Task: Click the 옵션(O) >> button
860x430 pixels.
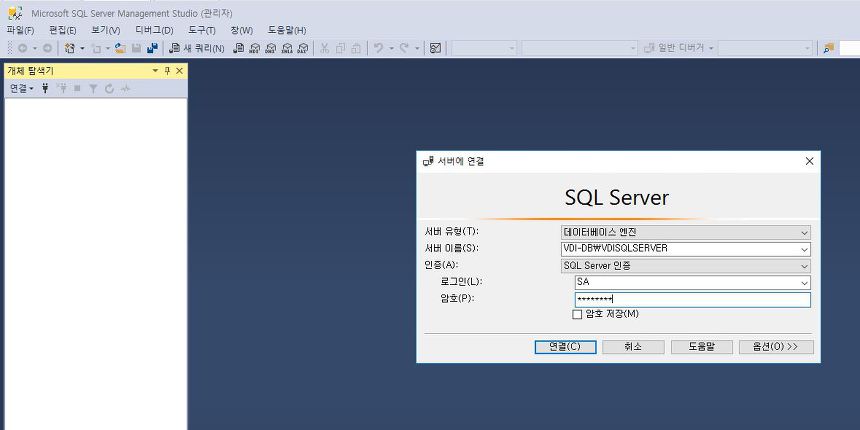Action: [x=776, y=347]
